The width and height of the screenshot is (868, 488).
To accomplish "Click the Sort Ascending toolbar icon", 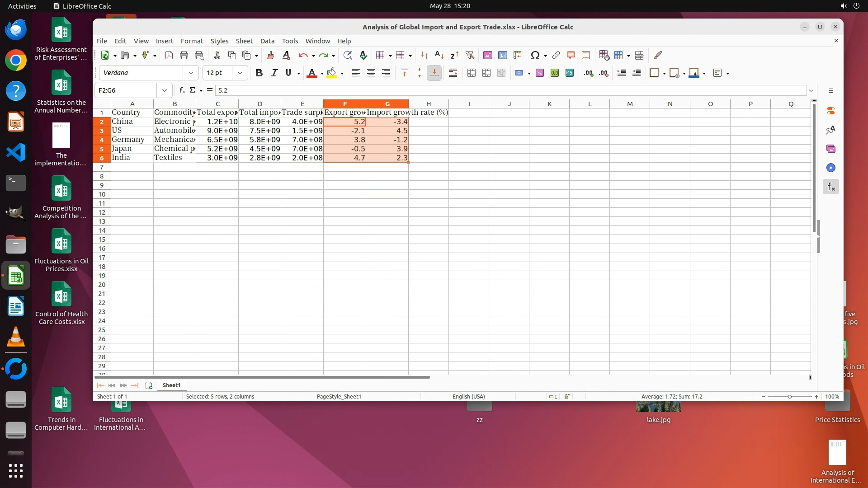I will pyautogui.click(x=439, y=55).
